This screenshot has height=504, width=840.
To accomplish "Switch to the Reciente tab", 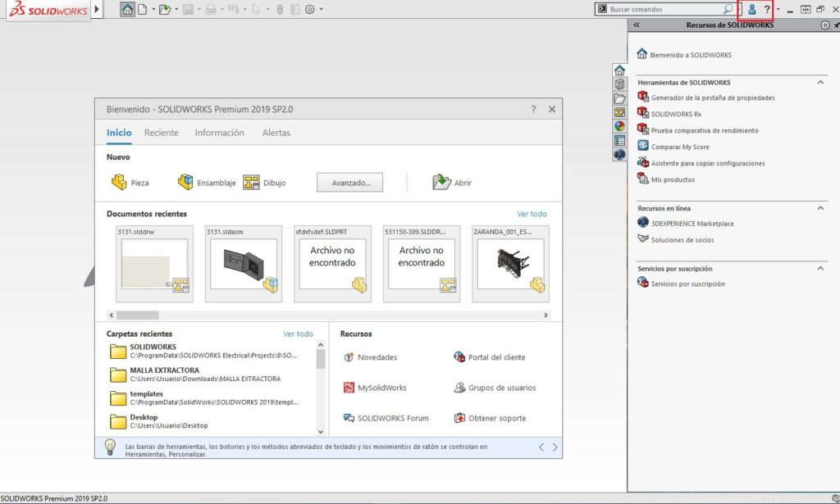I will pos(162,133).
